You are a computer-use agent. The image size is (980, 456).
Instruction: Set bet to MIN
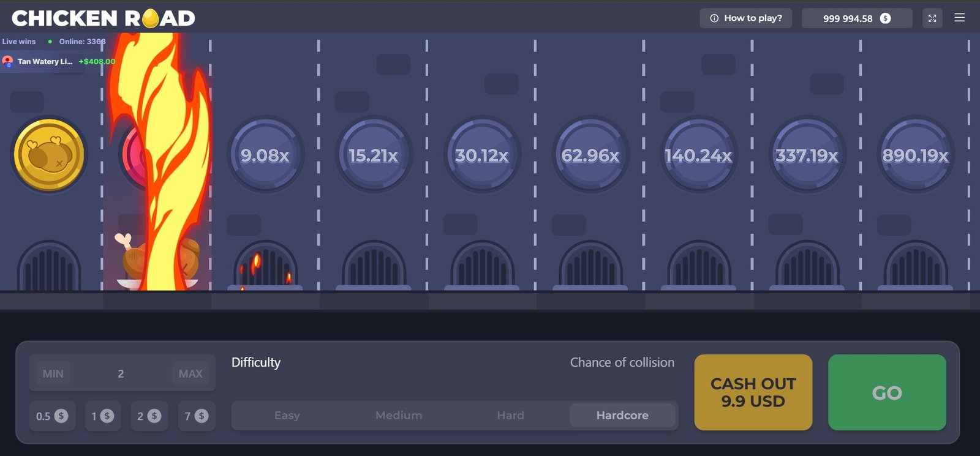[x=53, y=373]
